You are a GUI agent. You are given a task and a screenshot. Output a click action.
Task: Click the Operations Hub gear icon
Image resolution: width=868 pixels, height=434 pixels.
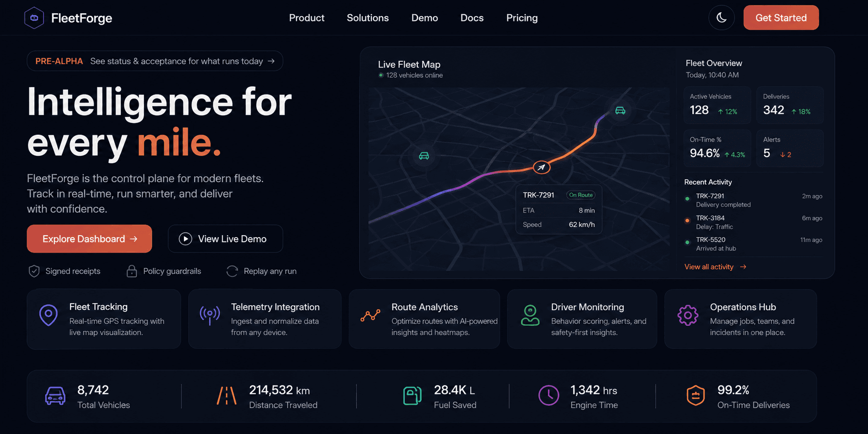pos(687,315)
